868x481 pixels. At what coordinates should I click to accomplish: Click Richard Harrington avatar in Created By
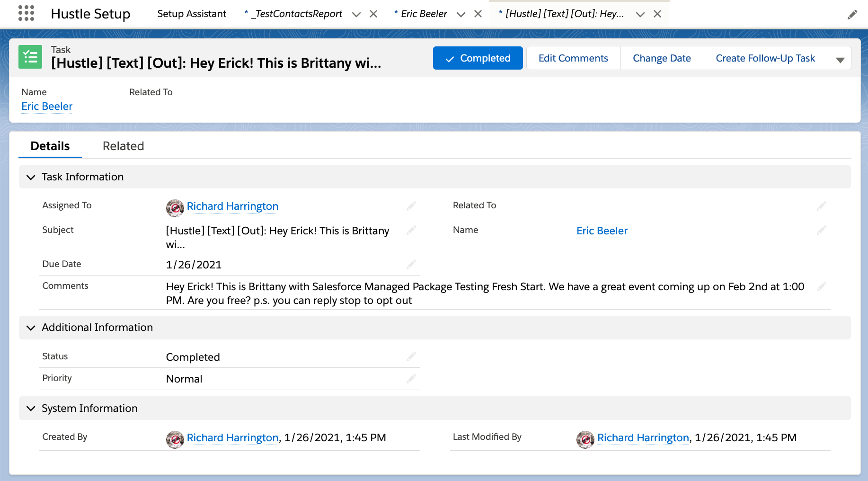click(x=175, y=439)
